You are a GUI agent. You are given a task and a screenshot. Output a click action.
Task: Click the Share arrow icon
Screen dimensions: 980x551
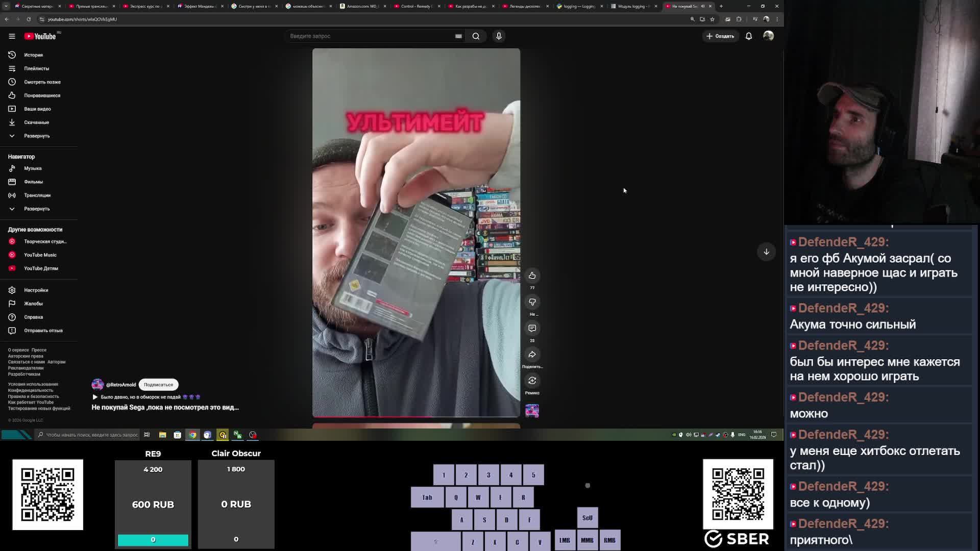coord(532,355)
